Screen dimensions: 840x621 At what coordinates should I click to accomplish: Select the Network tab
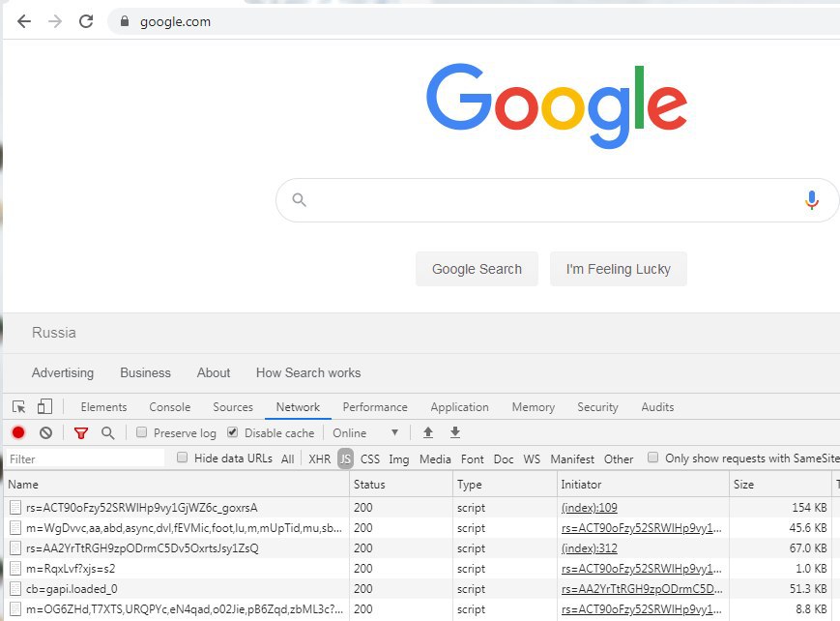click(298, 407)
